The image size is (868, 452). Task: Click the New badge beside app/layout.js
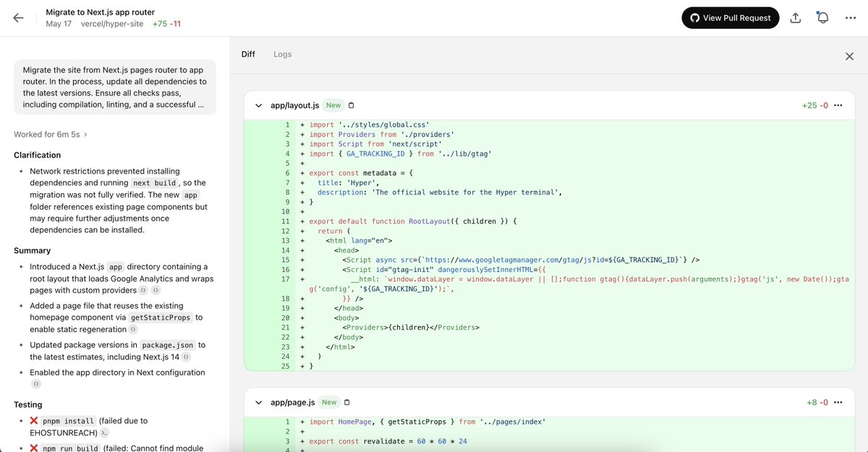pyautogui.click(x=333, y=106)
